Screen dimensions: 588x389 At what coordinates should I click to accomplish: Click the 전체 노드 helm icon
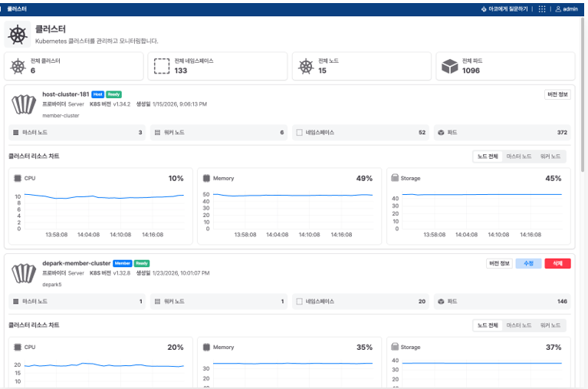306,67
